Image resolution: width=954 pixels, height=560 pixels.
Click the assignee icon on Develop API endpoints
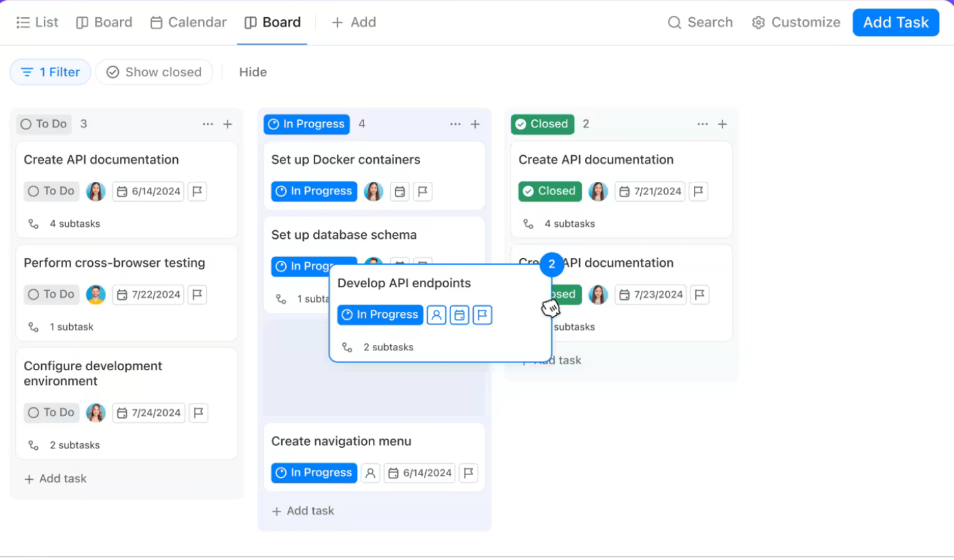click(436, 315)
